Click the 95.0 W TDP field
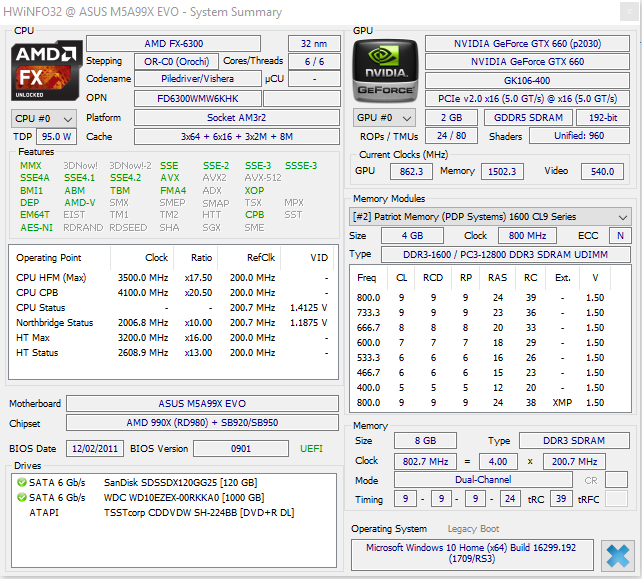This screenshot has height=579, width=642. (x=56, y=136)
